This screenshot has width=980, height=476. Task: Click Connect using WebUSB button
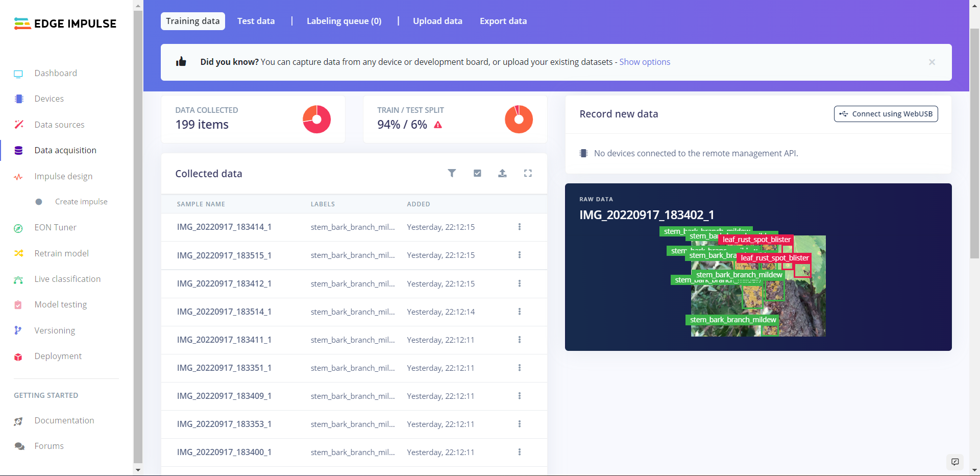pos(886,114)
